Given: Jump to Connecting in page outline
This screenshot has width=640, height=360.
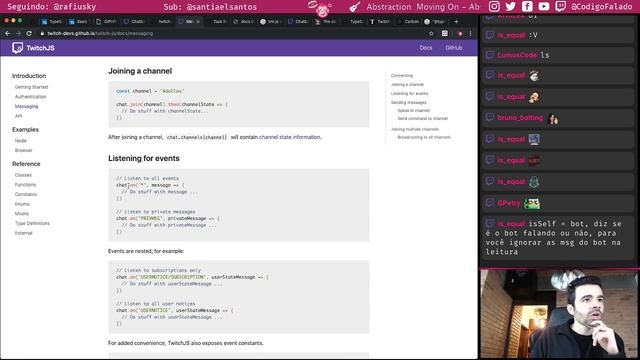Looking at the screenshot, I should point(402,76).
